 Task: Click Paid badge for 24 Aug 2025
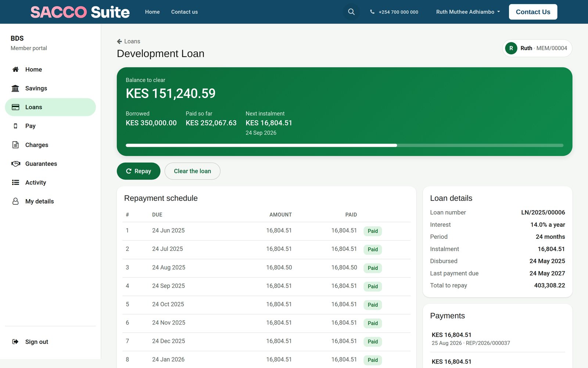tap(373, 268)
